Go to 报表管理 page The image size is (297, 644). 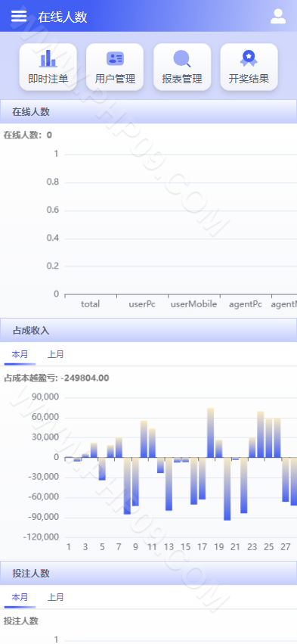pos(182,67)
